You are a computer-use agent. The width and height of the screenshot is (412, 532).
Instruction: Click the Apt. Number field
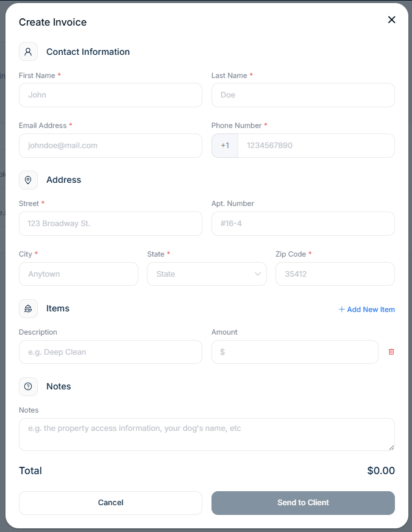click(x=303, y=224)
